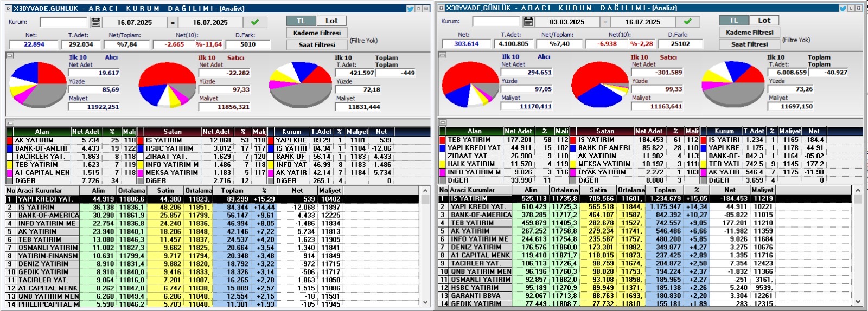Switch to Lot unit in the left window
The width and height of the screenshot is (868, 311).
pyautogui.click(x=331, y=21)
